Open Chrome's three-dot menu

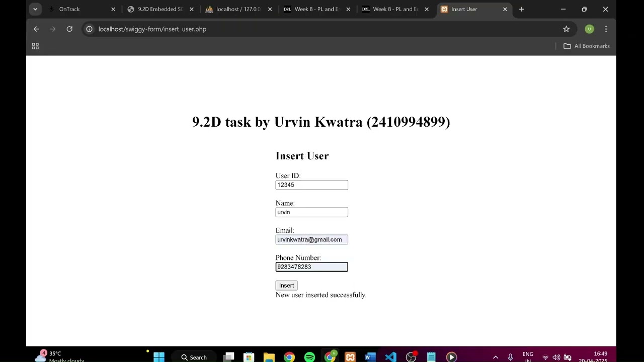coord(606,29)
